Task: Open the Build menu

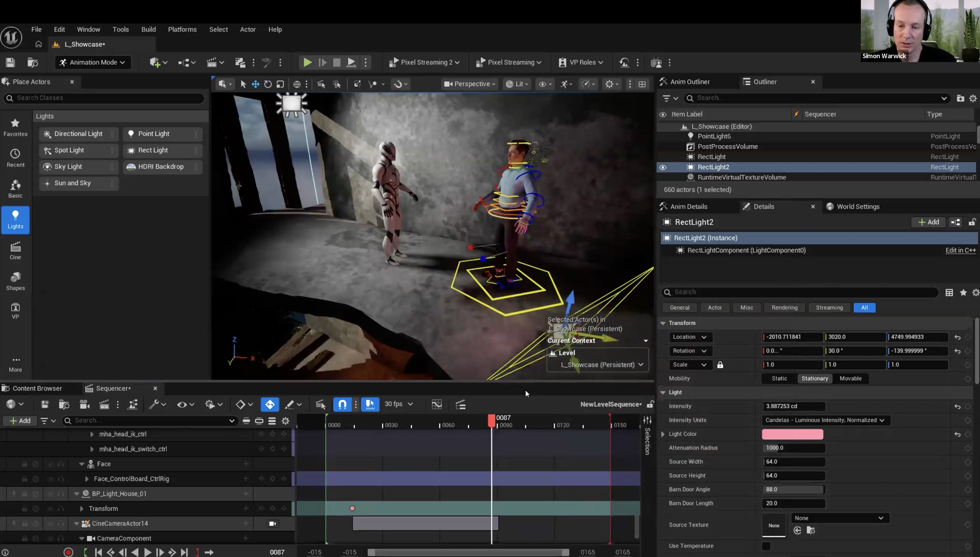Action: tap(148, 29)
